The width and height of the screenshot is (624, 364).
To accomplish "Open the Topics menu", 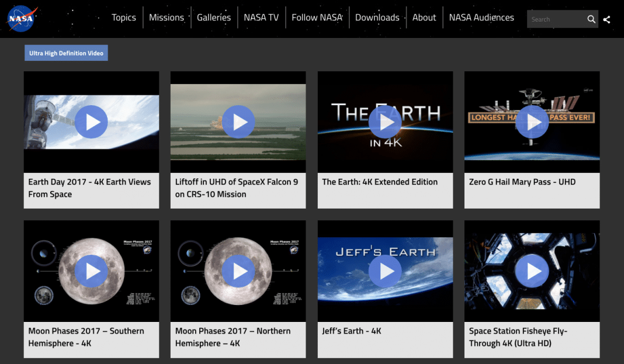I will pos(124,18).
